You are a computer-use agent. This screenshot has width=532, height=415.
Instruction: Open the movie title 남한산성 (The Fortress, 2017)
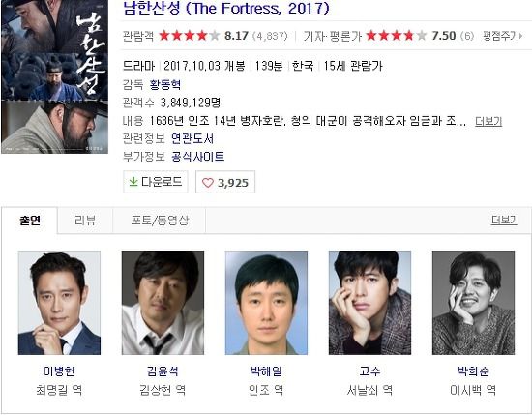(x=226, y=8)
